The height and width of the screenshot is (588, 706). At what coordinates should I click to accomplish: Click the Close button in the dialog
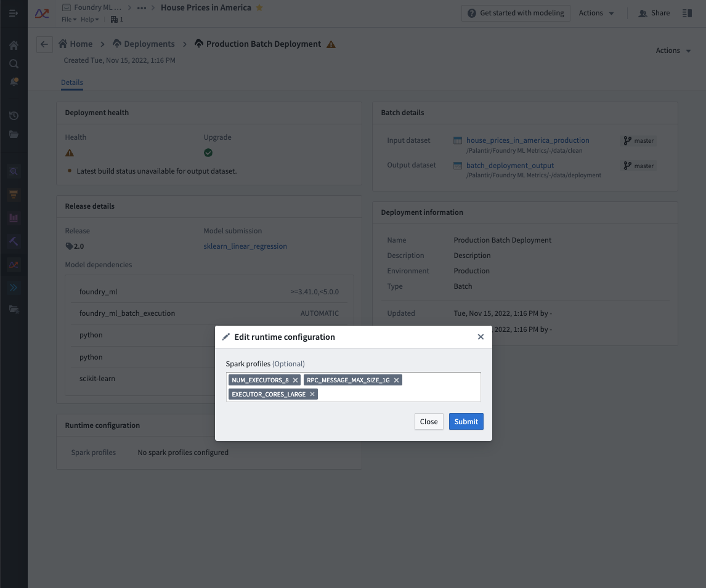pos(429,422)
